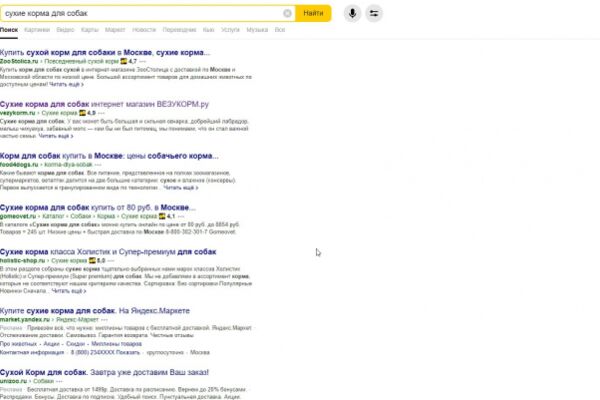600x400 pixels.
Task: Open the Услуги tab
Action: click(x=230, y=30)
